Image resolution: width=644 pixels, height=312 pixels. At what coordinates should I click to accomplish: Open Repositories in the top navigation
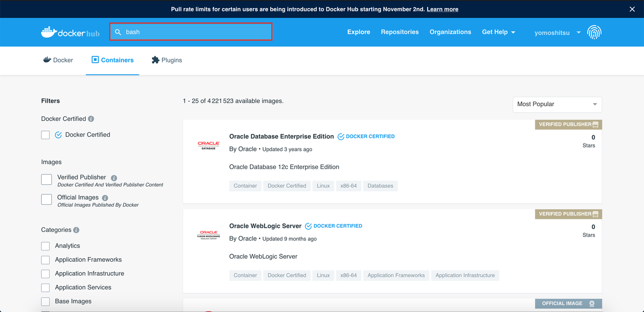point(399,32)
